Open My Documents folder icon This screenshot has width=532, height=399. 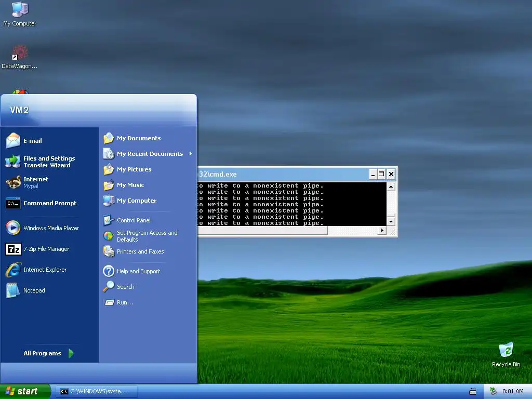tap(109, 138)
